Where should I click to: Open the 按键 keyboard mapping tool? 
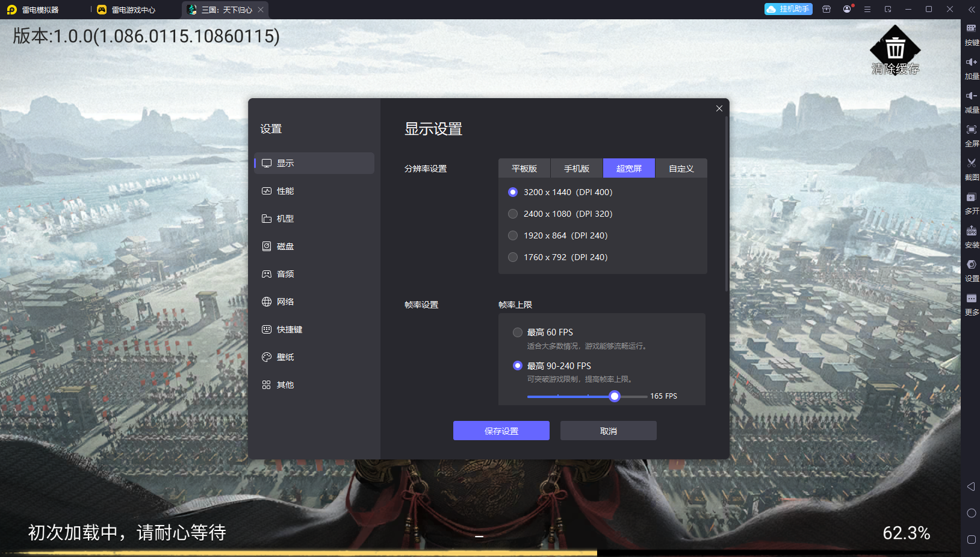(x=972, y=35)
